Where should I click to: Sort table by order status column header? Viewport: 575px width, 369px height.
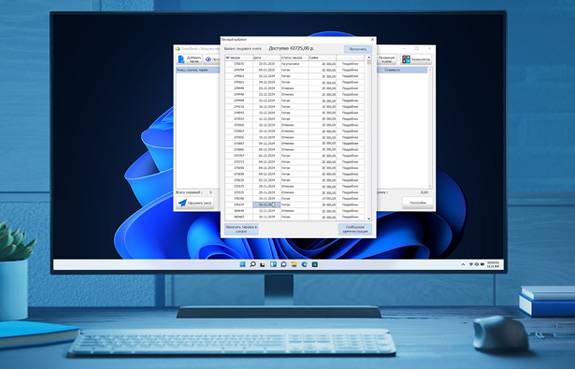coord(294,58)
